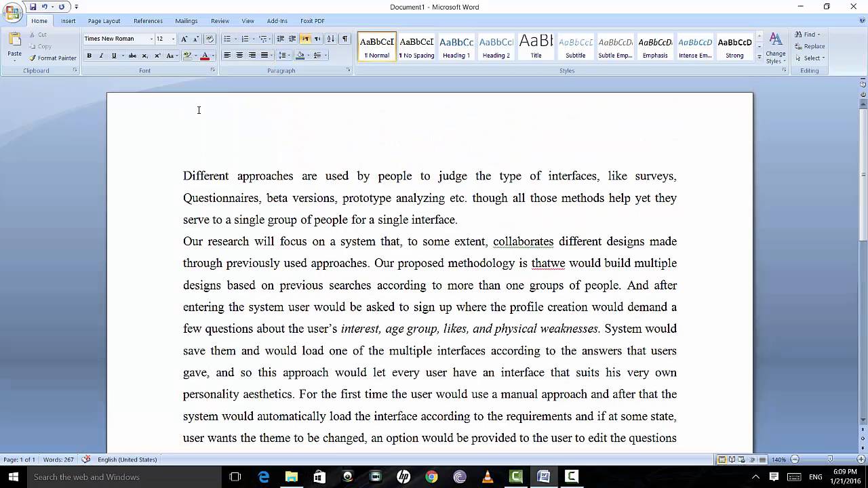This screenshot has width=868, height=488.
Task: Click the red Font Color button
Action: pyautogui.click(x=205, y=56)
